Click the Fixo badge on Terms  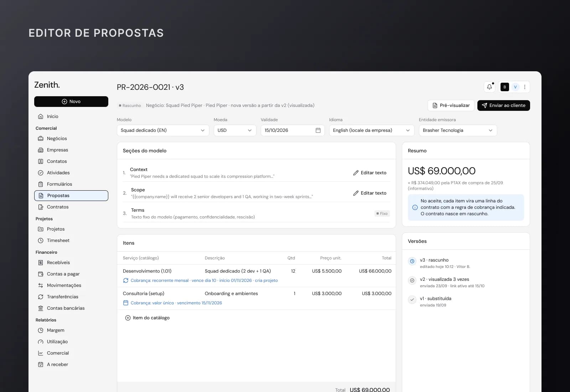click(382, 213)
